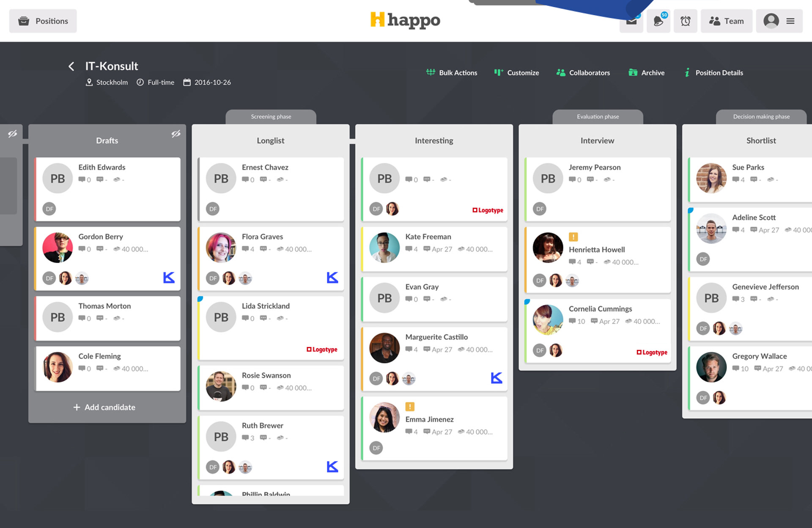Toggle the eye icon on leftmost hidden column
Viewport: 812px width, 528px height.
tap(12, 134)
